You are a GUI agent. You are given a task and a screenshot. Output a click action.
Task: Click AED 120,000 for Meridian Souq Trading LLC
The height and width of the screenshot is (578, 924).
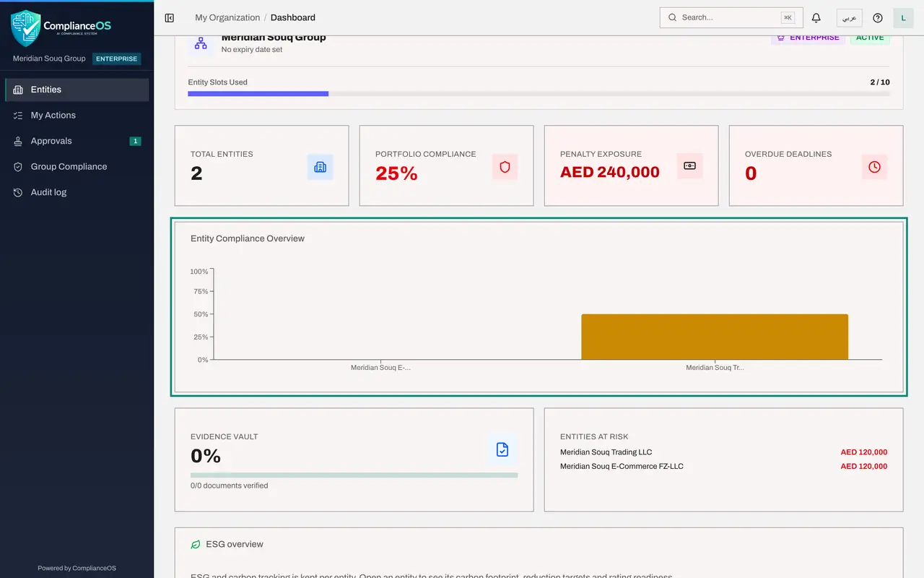[863, 452]
